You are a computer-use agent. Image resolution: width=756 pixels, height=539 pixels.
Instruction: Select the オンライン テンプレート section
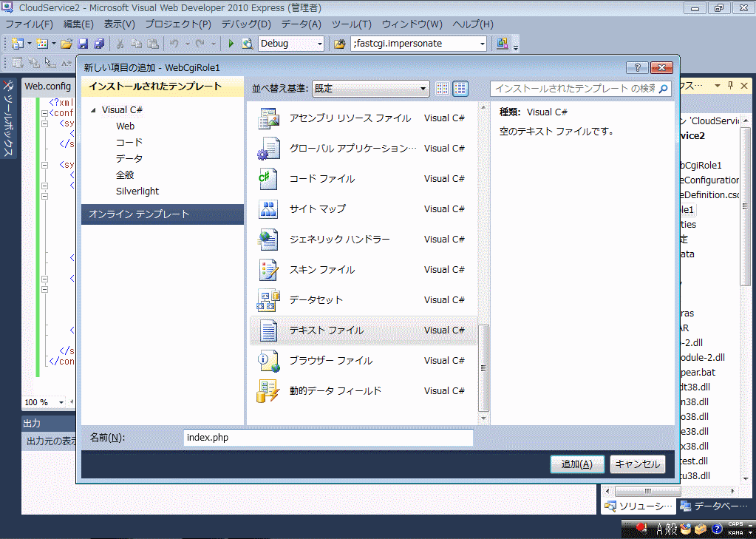click(163, 214)
